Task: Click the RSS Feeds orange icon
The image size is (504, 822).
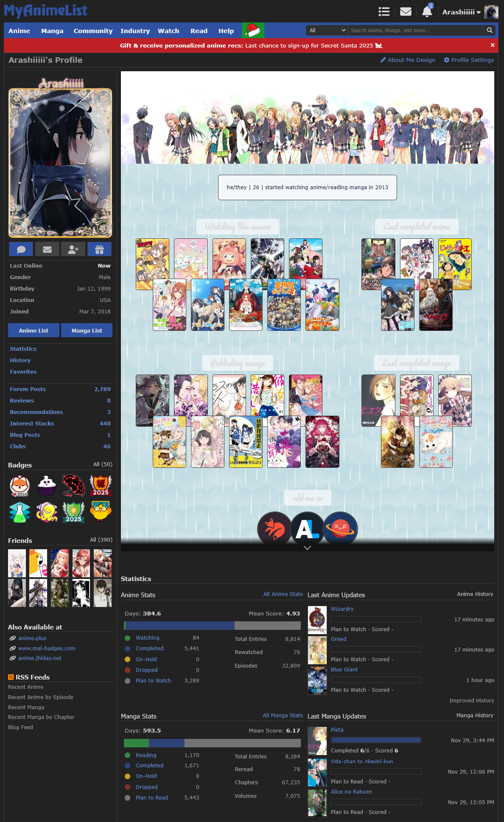Action: (x=11, y=677)
